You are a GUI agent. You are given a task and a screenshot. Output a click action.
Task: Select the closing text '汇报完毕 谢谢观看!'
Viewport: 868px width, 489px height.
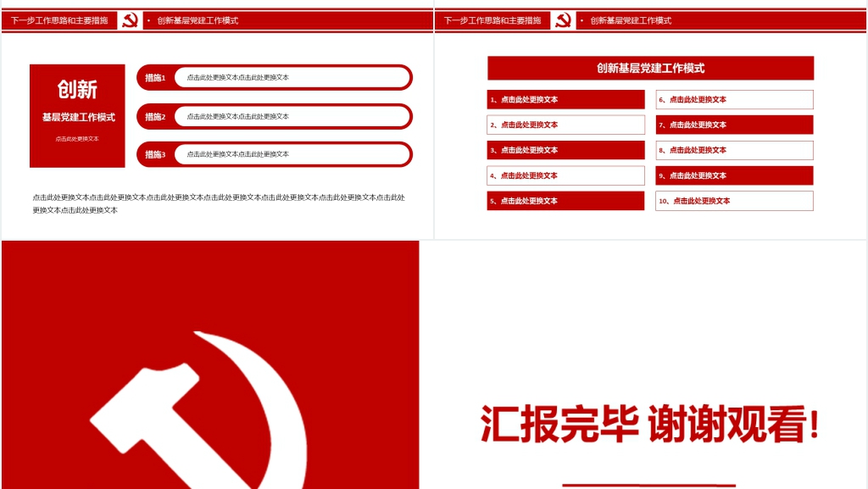(650, 425)
